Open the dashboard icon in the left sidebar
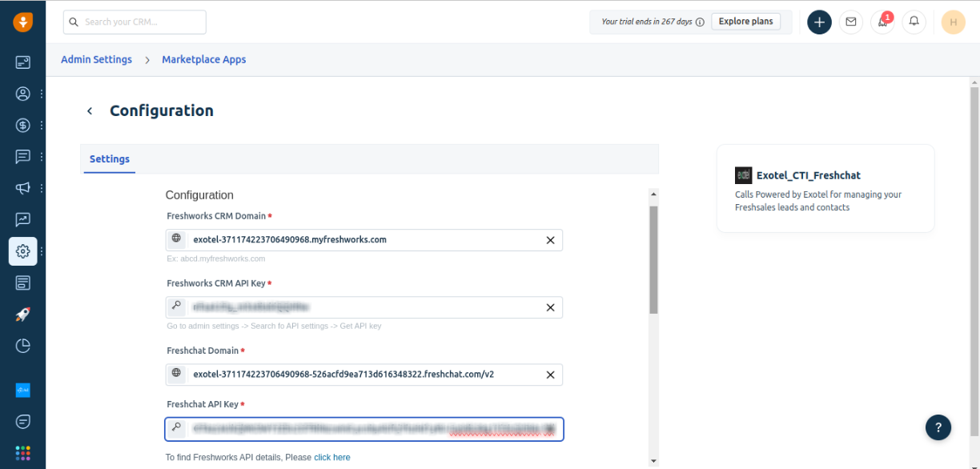980x469 pixels. point(22,62)
